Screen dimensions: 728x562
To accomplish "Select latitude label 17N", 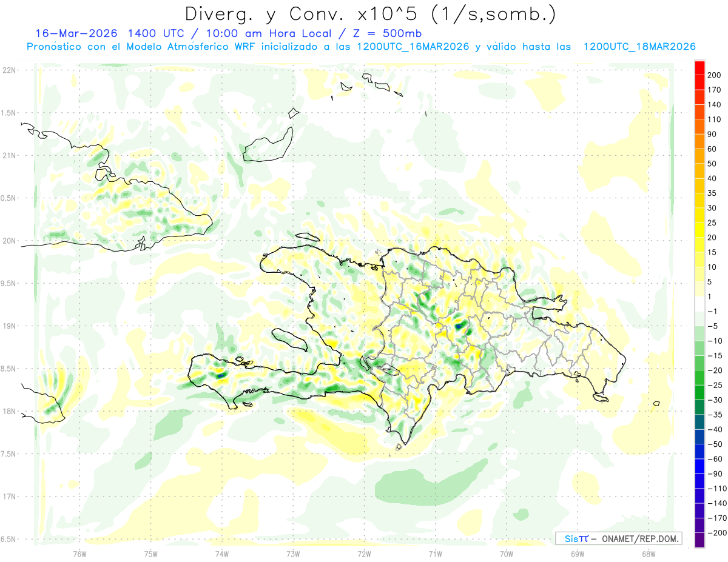I will click(x=9, y=497).
